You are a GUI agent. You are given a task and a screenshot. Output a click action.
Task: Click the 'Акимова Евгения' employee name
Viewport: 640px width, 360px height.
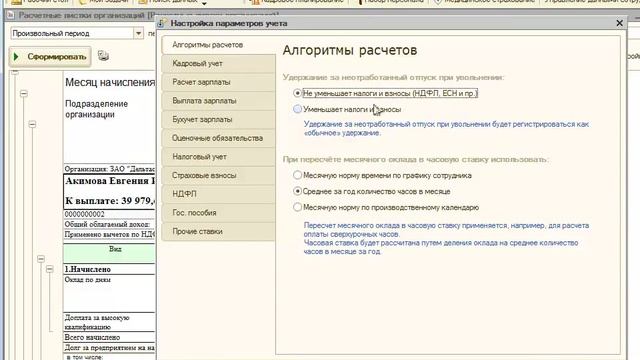point(109,181)
